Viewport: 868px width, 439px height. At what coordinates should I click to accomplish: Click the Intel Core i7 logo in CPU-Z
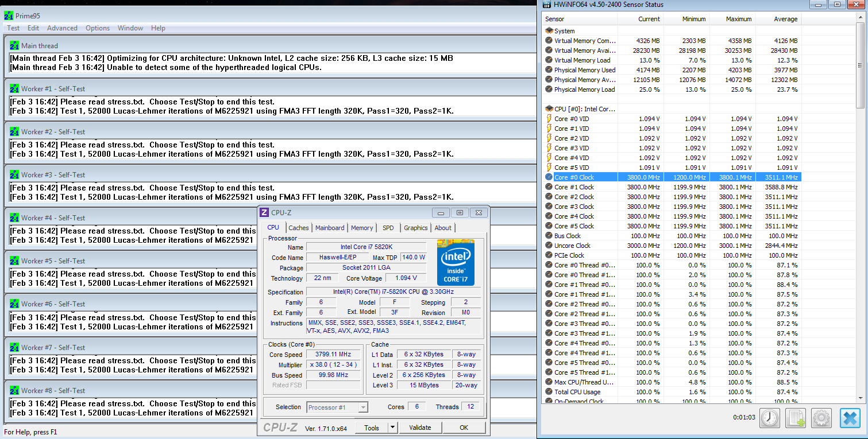tap(456, 263)
